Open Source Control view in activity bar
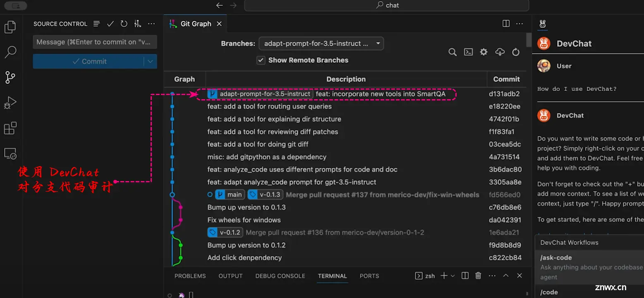This screenshot has height=298, width=644. click(x=10, y=77)
